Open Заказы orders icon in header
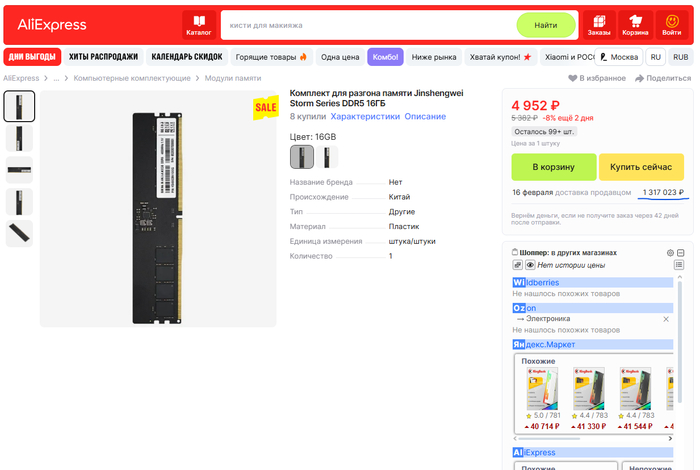Screen dimensions: 700x470 (599, 25)
